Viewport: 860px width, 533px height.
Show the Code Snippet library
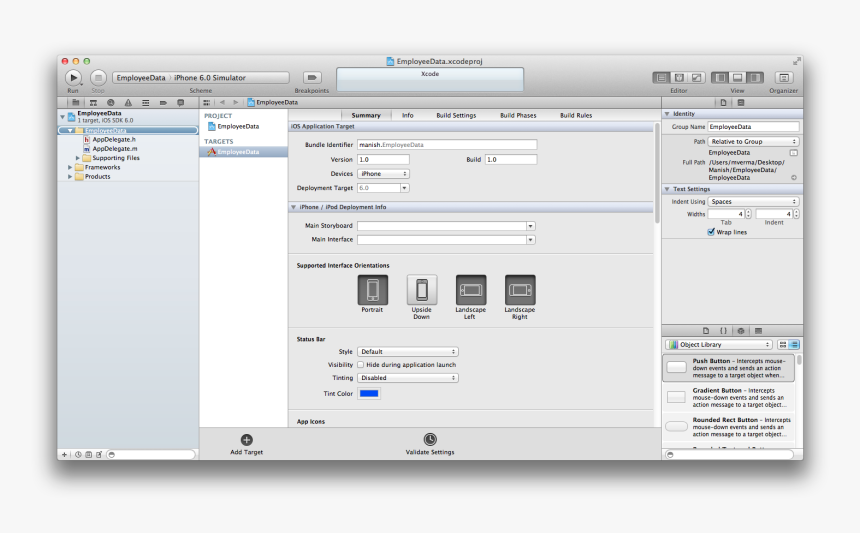(x=723, y=331)
